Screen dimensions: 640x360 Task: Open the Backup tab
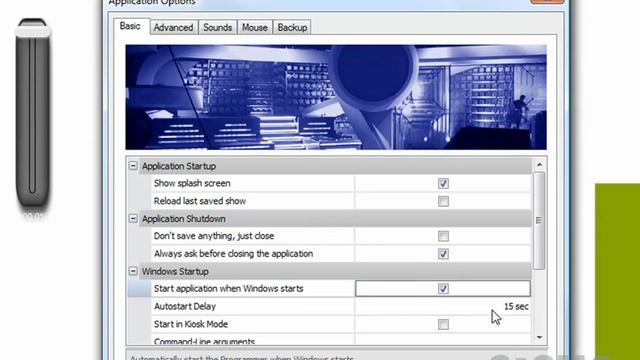pyautogui.click(x=292, y=27)
